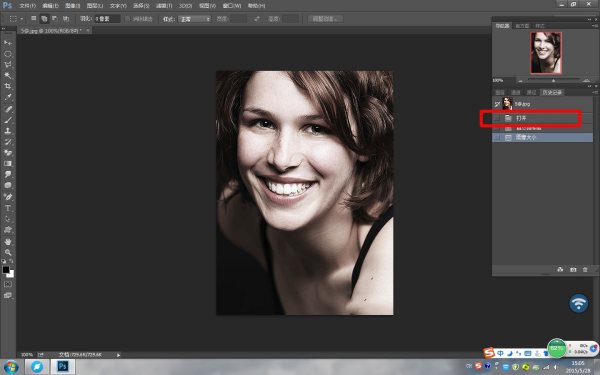600x375 pixels.
Task: Click the navigator zoom out icon
Action: click(520, 80)
